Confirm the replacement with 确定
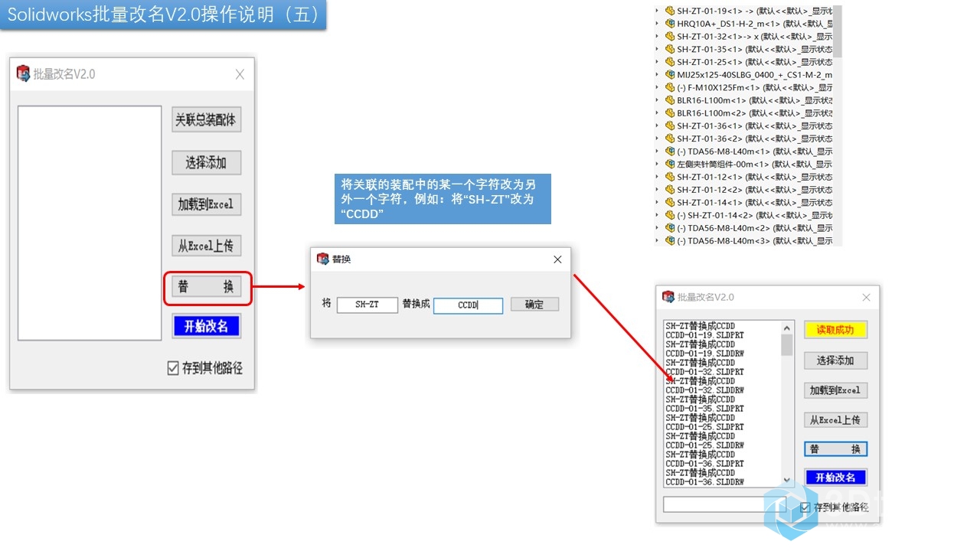Screen dimensions: 980x551 534,305
